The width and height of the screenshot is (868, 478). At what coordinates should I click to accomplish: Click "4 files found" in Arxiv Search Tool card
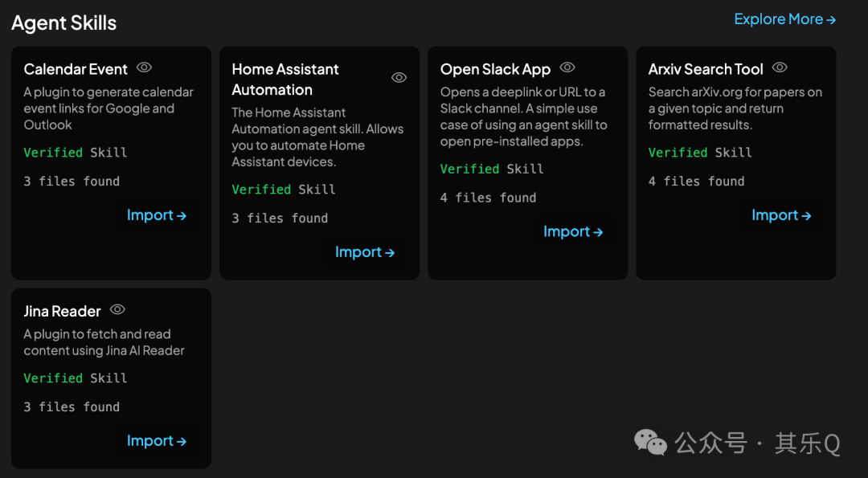click(696, 181)
